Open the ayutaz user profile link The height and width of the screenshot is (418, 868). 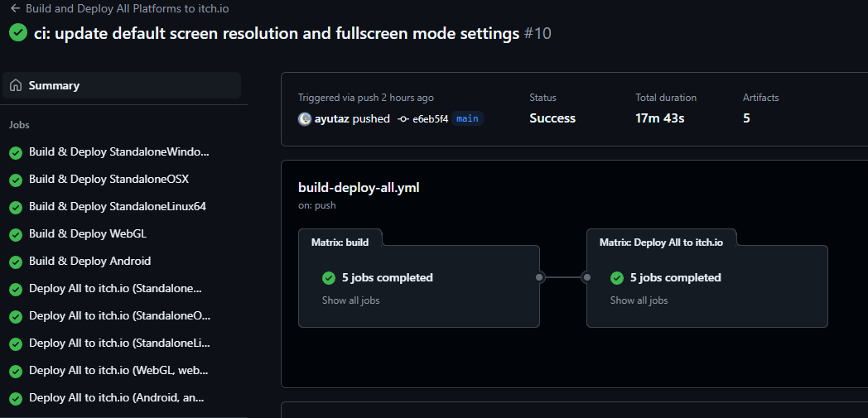331,118
